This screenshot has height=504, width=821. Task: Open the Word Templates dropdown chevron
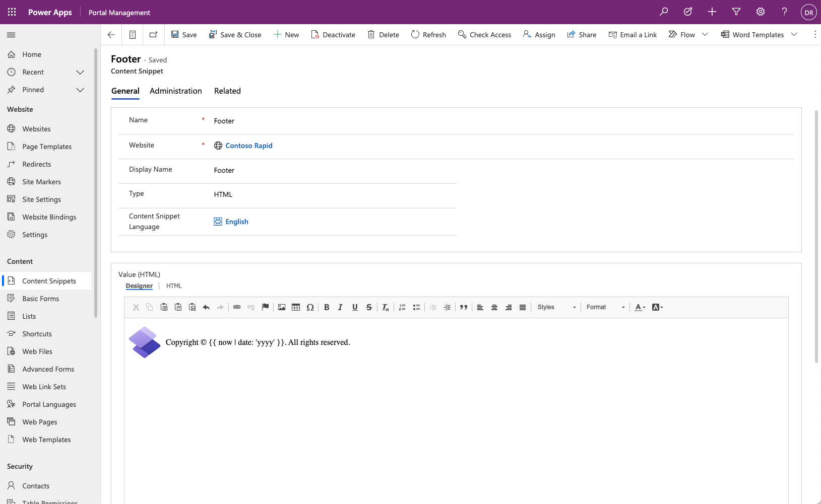click(x=794, y=34)
